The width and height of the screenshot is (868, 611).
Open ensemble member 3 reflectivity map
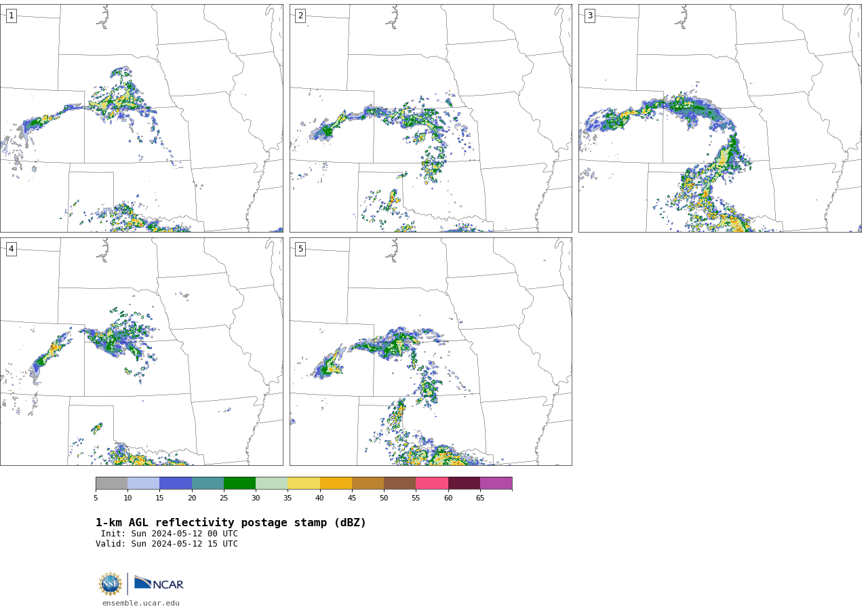point(719,118)
